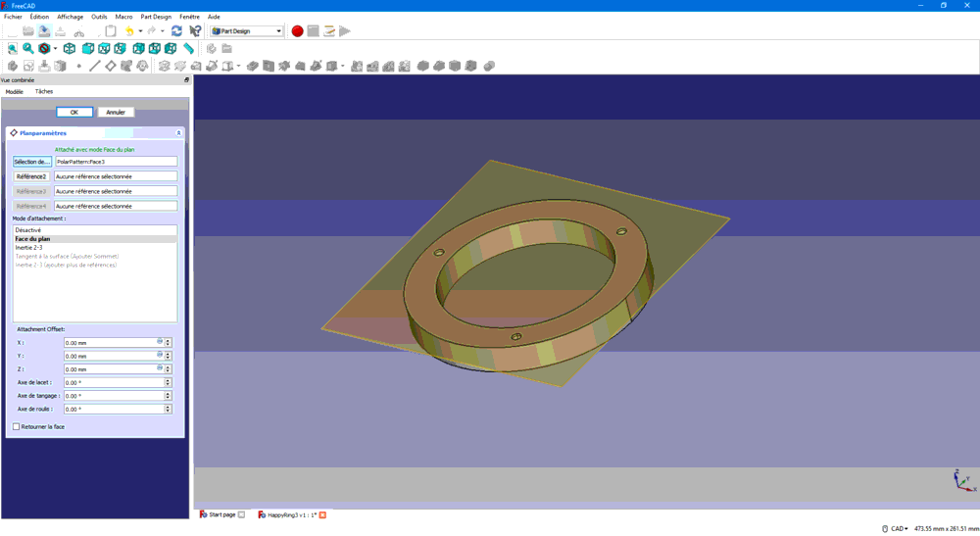Click the Refresh recompute icon
The width and height of the screenshot is (980, 536).
[176, 30]
